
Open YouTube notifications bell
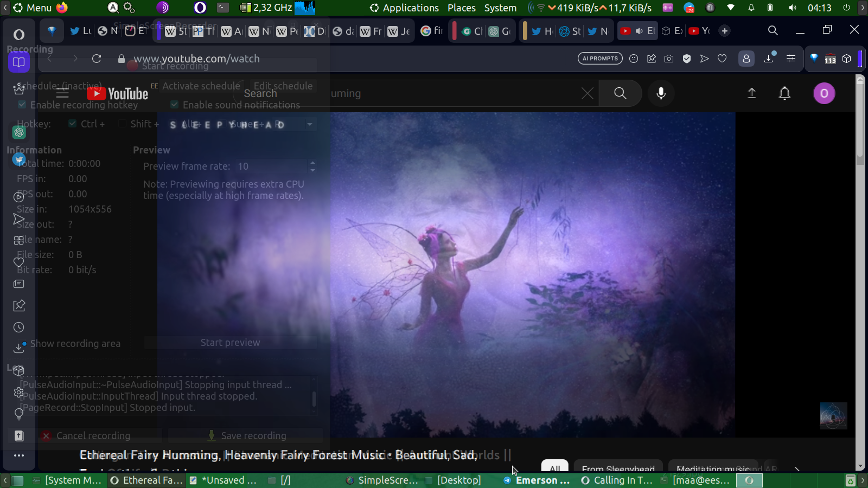(784, 93)
